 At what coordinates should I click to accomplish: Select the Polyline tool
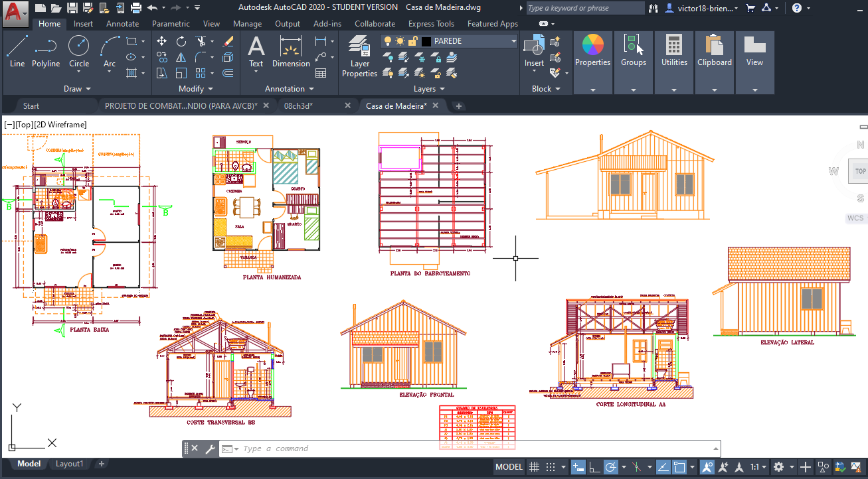(x=46, y=50)
